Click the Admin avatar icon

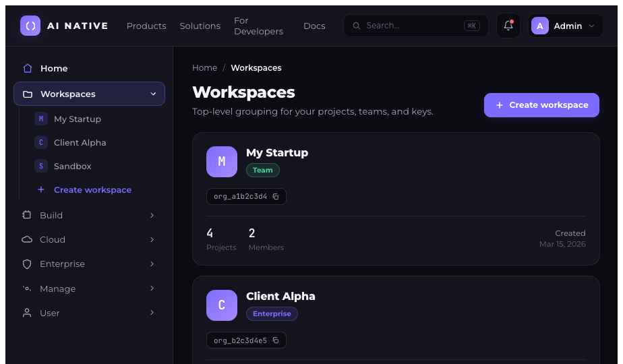[539, 26]
